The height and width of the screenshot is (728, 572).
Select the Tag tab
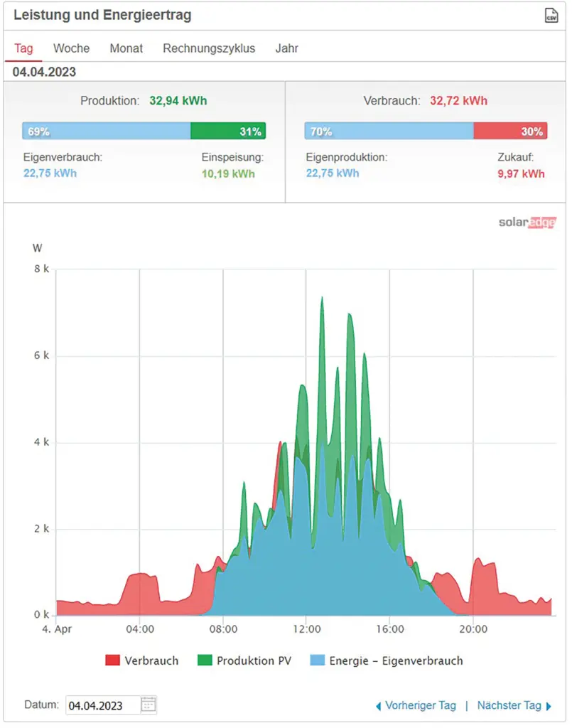point(23,48)
